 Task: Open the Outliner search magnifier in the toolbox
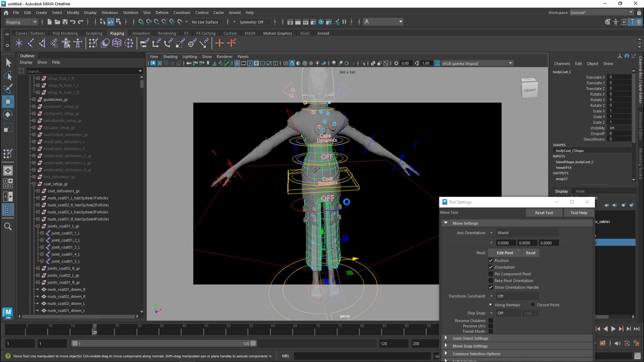8,227
